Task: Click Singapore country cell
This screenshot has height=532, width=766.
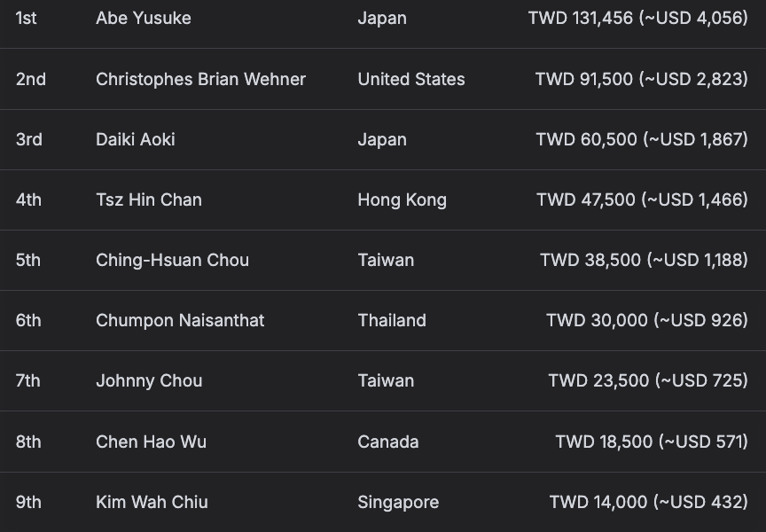Action: click(x=398, y=502)
